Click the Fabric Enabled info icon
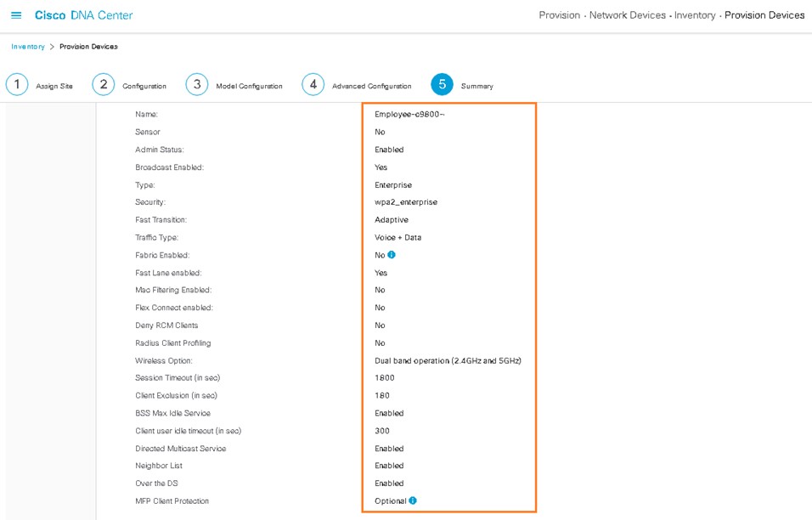This screenshot has width=812, height=520. tap(392, 254)
